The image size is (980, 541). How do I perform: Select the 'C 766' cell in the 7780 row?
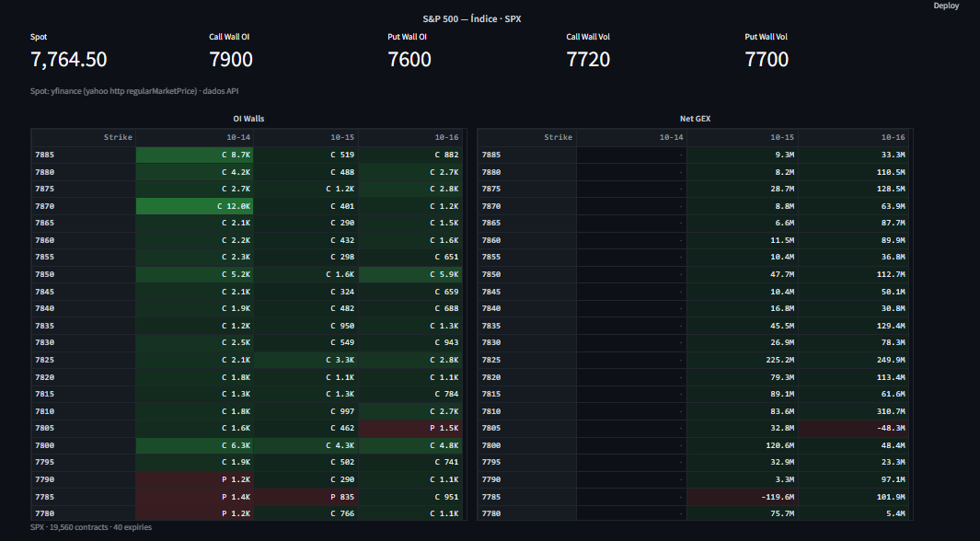pyautogui.click(x=306, y=513)
